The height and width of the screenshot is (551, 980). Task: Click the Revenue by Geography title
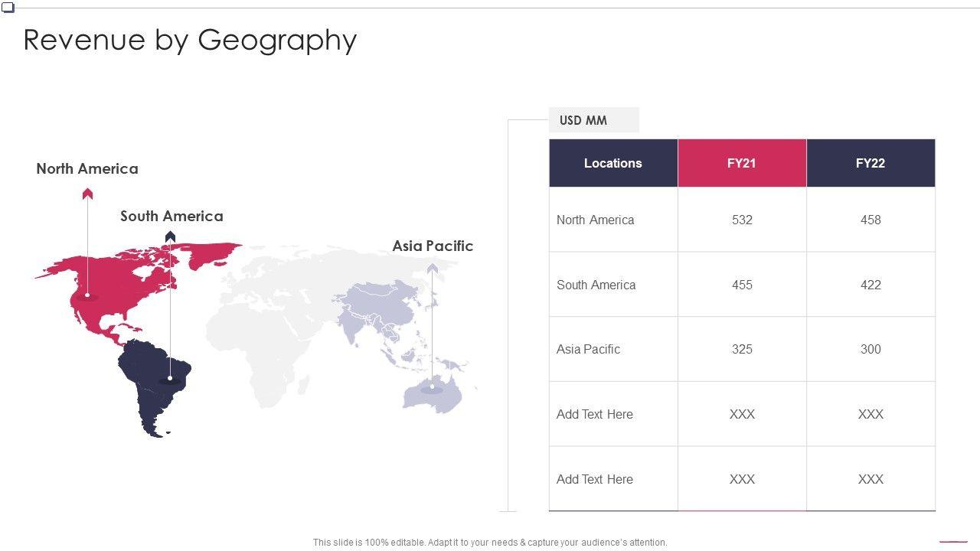190,40
